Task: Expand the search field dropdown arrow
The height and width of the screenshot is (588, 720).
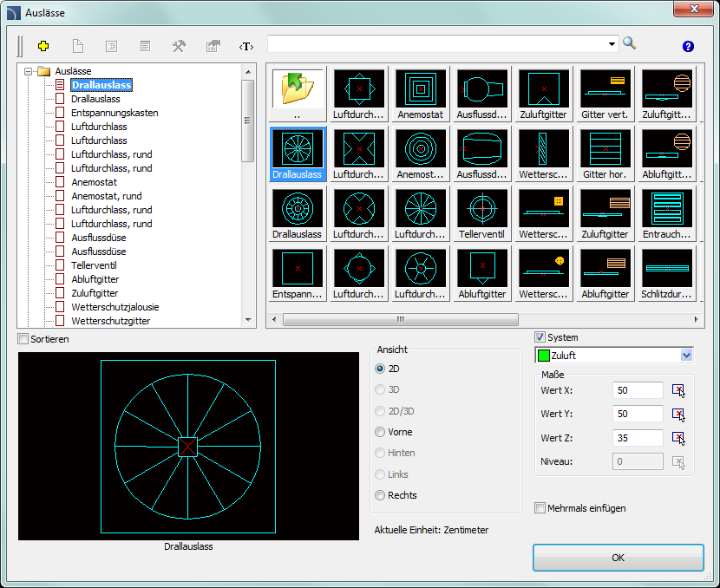Action: click(x=612, y=43)
